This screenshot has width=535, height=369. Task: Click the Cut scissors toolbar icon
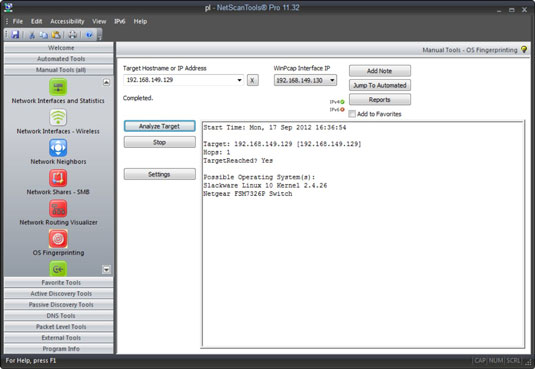32,35
